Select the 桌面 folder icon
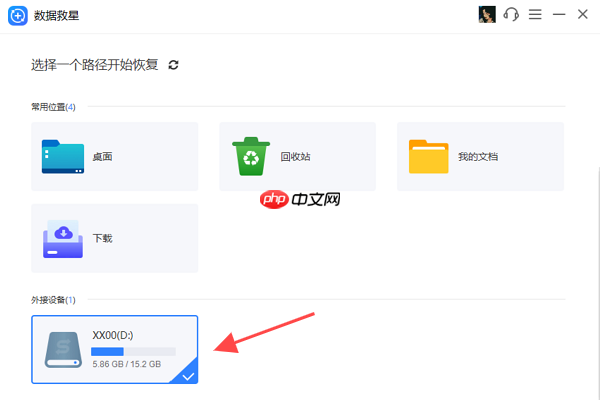This screenshot has height=400, width=600. point(63,157)
